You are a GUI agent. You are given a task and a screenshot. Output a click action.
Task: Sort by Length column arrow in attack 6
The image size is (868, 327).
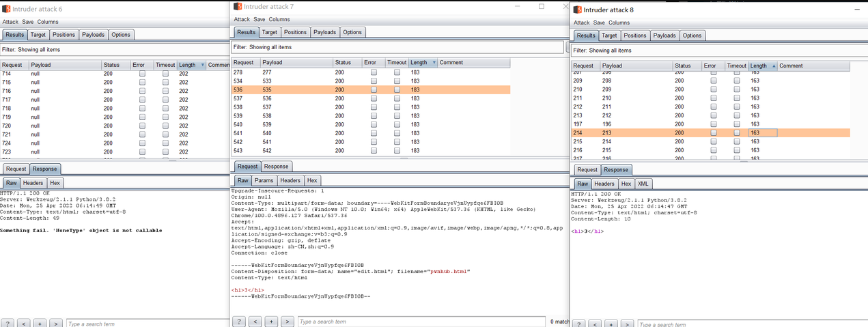pyautogui.click(x=201, y=66)
